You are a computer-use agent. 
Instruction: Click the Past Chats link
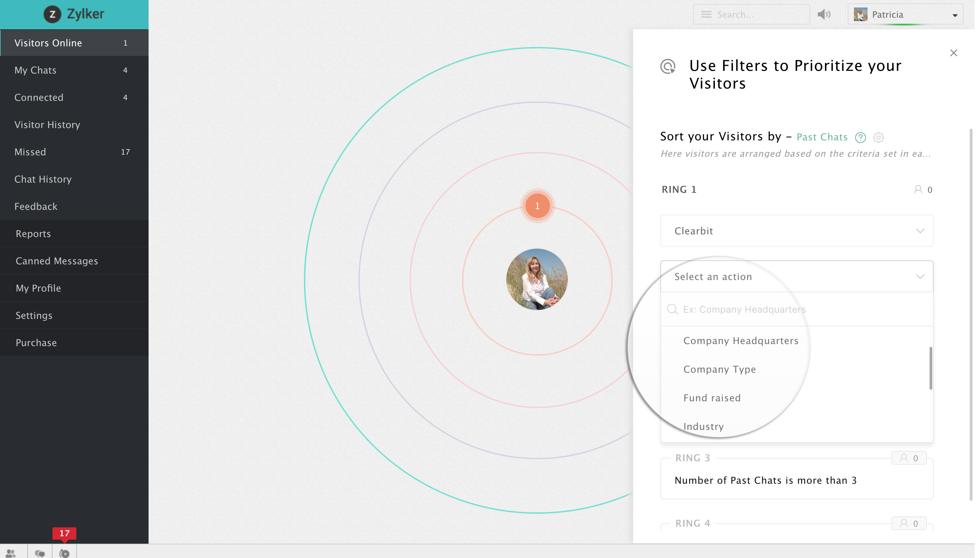[822, 137]
